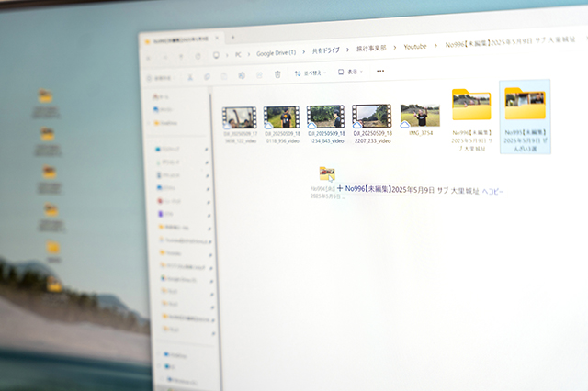Open the 表示 view dropdown
The width and height of the screenshot is (588, 391).
(x=350, y=72)
